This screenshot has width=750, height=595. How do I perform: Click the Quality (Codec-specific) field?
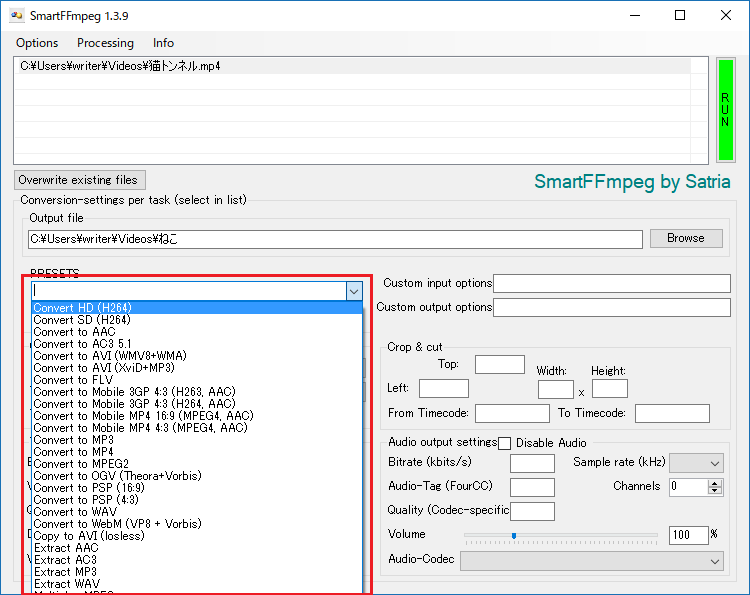(532, 511)
